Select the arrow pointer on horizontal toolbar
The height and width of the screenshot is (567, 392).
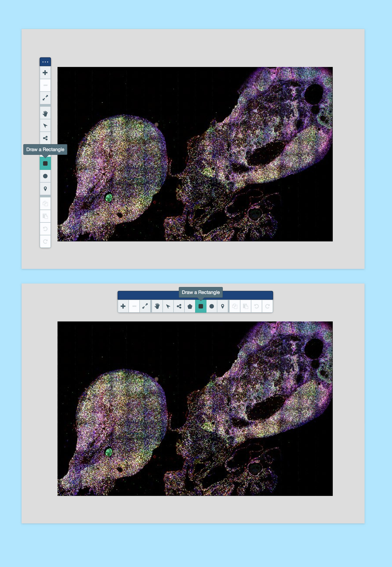click(x=168, y=306)
